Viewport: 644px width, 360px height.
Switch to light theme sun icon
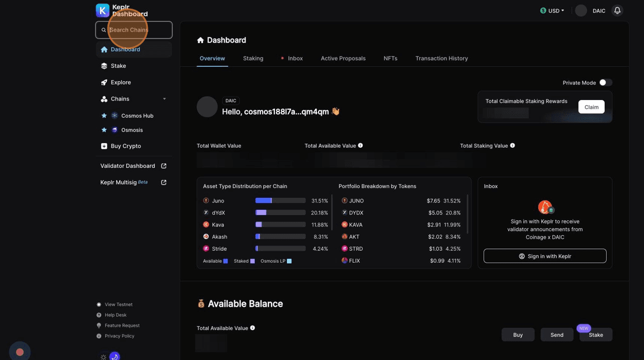pyautogui.click(x=103, y=357)
